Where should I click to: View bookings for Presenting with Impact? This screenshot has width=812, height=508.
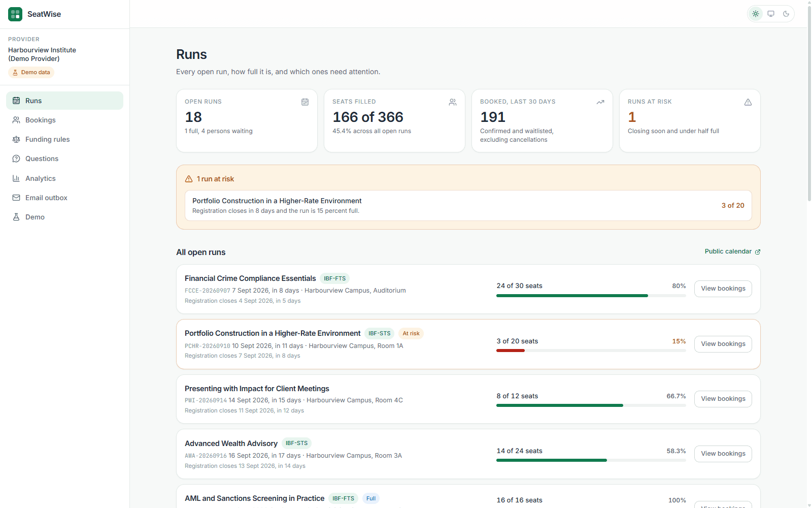pyautogui.click(x=723, y=399)
